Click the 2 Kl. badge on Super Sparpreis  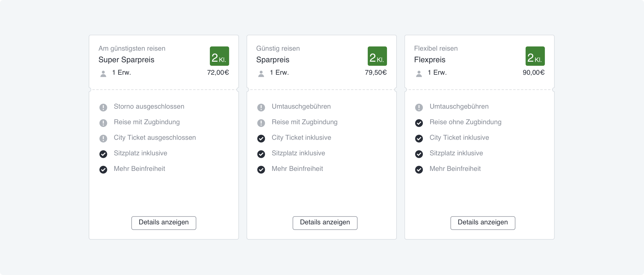click(219, 56)
